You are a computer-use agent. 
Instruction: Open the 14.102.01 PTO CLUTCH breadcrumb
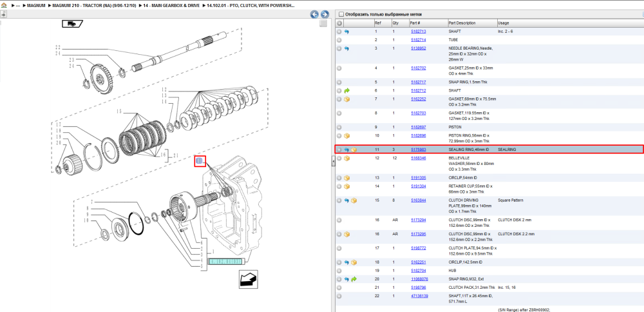[x=251, y=6]
